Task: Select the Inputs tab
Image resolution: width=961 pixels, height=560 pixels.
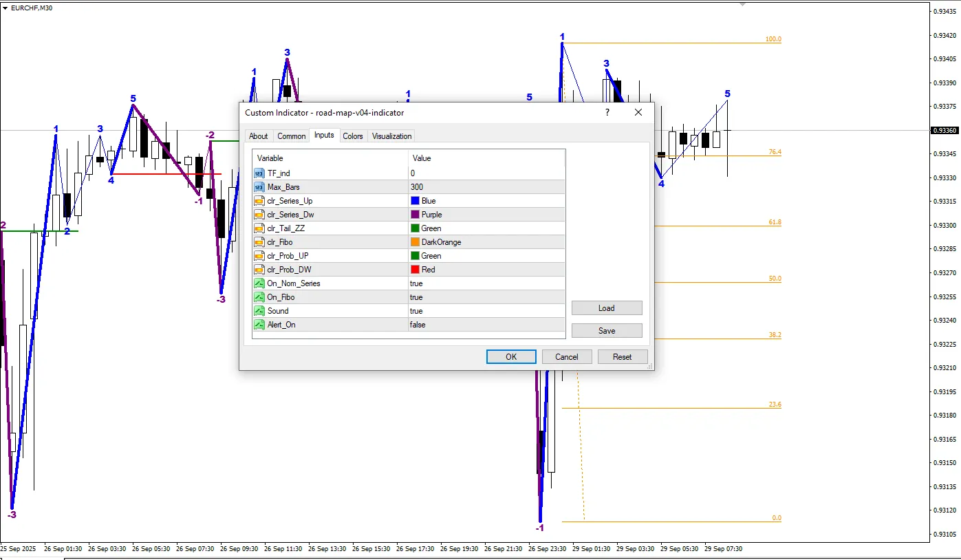Action: click(324, 135)
